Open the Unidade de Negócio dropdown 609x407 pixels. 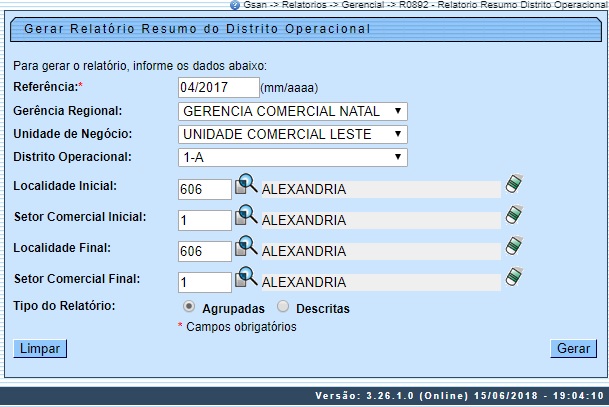pyautogui.click(x=292, y=134)
